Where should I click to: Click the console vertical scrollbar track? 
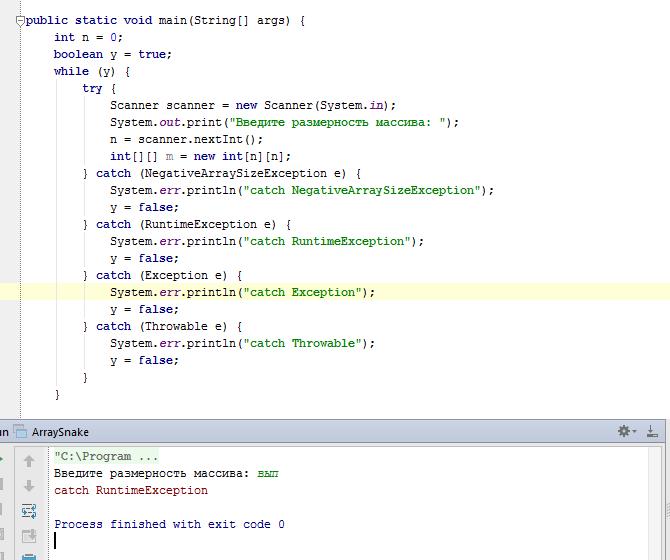(655, 504)
